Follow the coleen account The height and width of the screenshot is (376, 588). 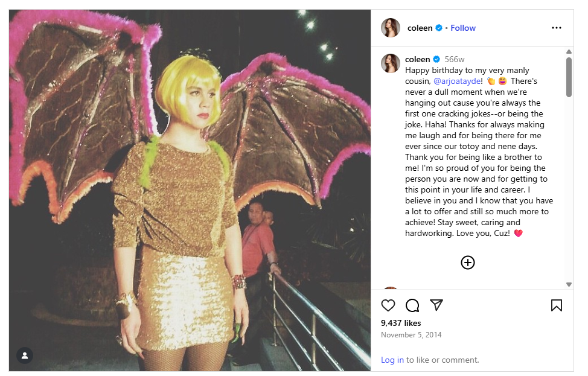tap(463, 28)
